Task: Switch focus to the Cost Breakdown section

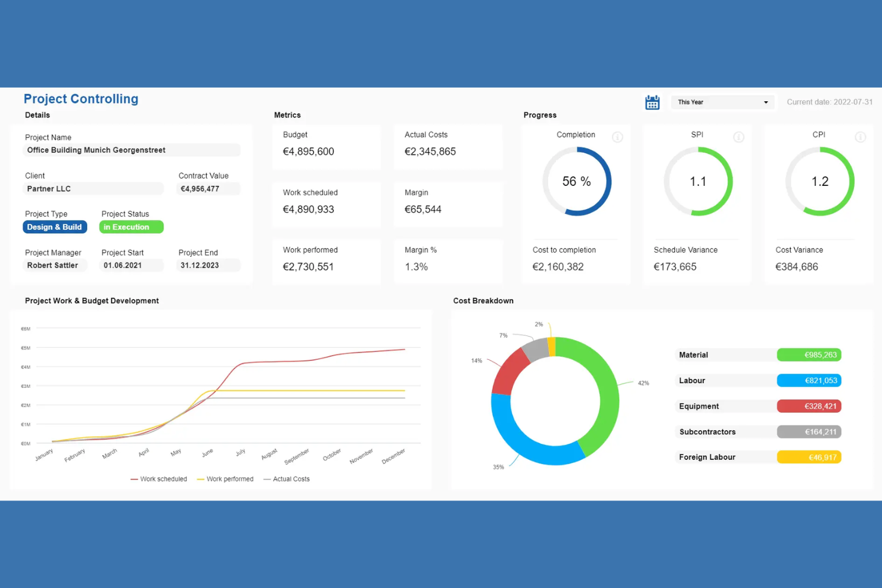Action: click(x=483, y=300)
